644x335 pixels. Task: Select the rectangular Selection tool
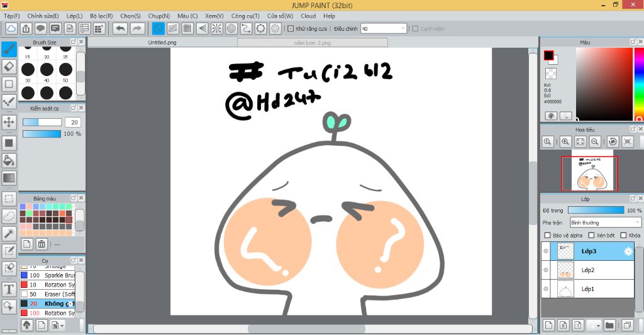(9, 199)
